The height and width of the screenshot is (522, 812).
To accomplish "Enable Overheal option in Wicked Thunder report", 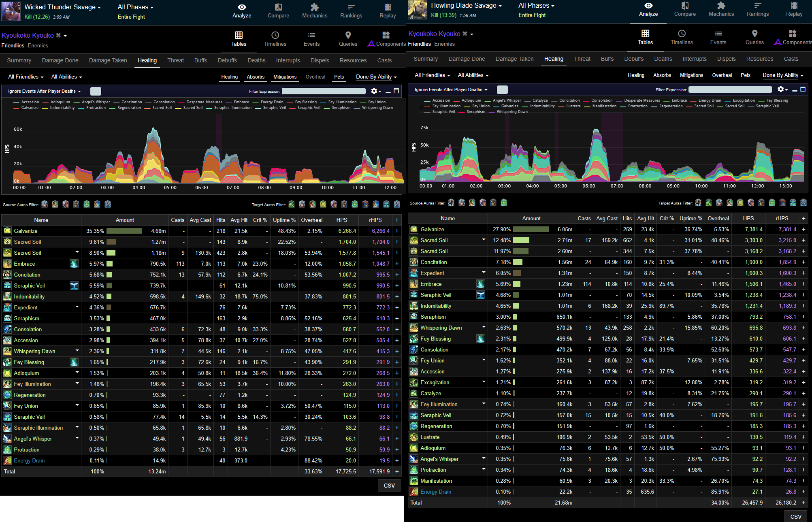I will pos(315,77).
